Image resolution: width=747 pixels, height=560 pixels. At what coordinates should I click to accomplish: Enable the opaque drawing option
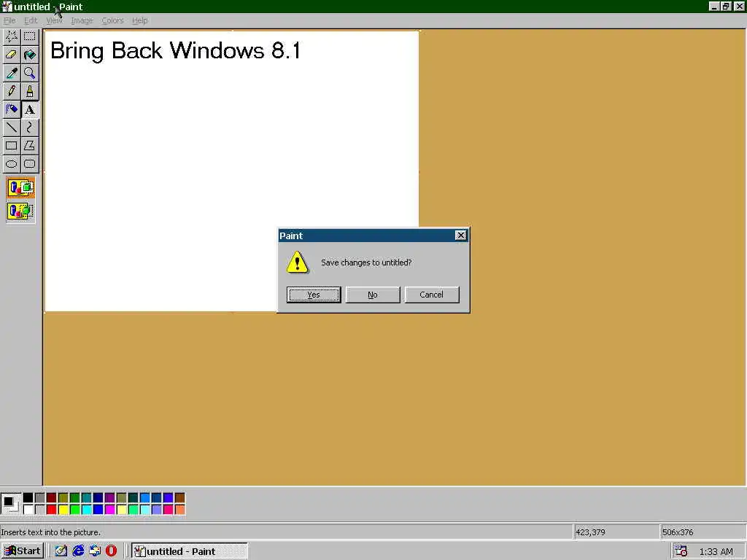[x=20, y=187]
